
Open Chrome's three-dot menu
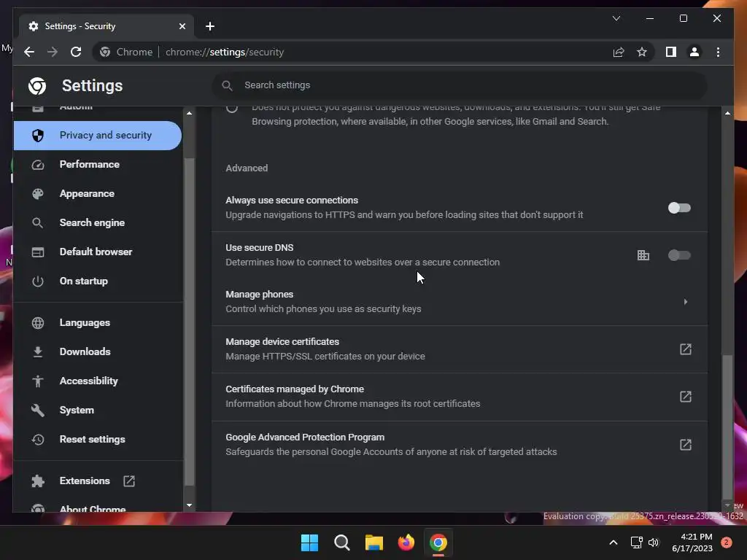tap(718, 52)
